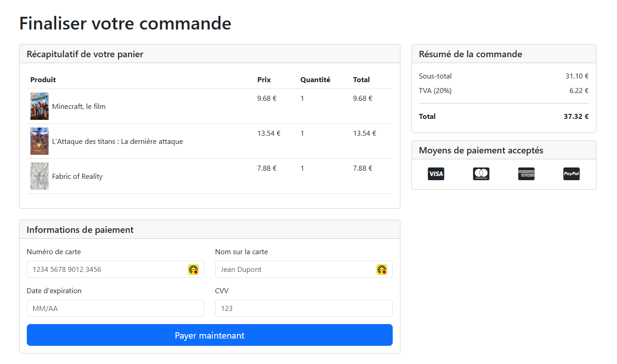Click the 'Fabric of Reality' product name
Screen dimensions: 617x364
(x=77, y=176)
